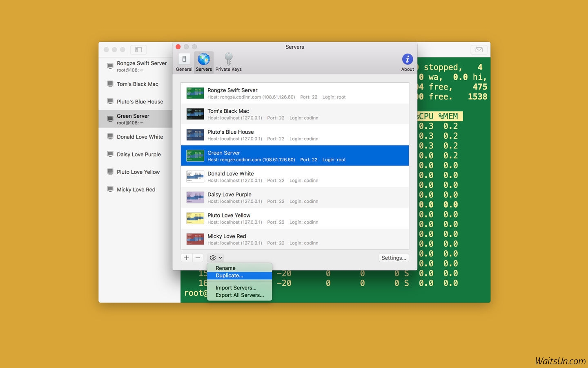Click Export All Servers... option

239,295
